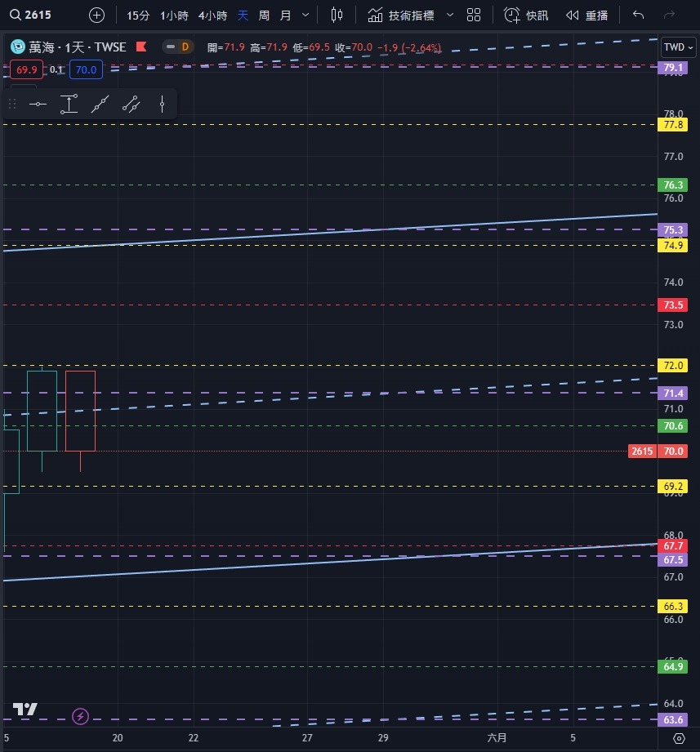Click the 67.7 red price label
Screen dimensions: 700x752
673,545
